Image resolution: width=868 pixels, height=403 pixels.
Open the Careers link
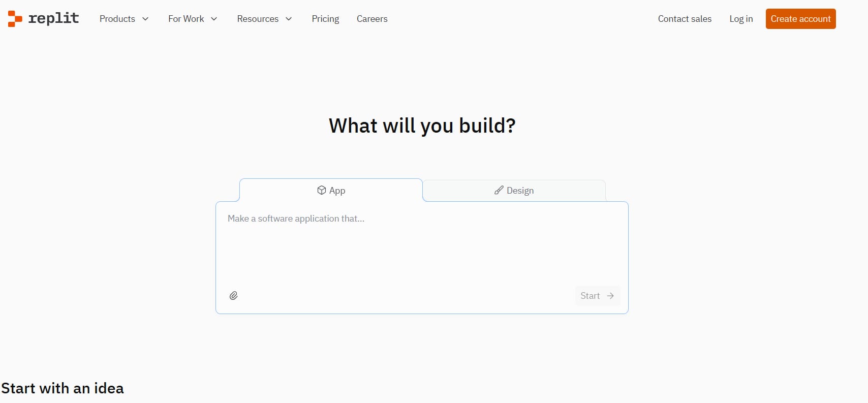point(372,19)
